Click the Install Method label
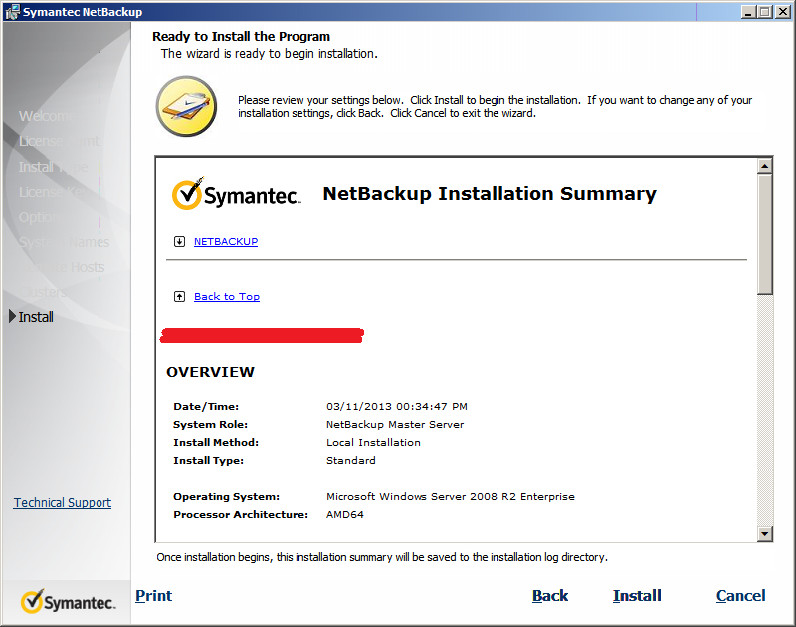The height and width of the screenshot is (627, 796). point(216,443)
